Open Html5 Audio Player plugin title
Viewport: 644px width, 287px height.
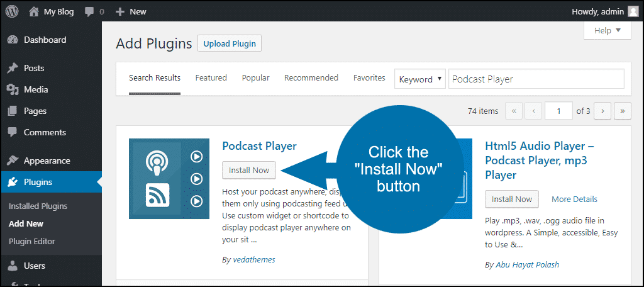(x=540, y=160)
